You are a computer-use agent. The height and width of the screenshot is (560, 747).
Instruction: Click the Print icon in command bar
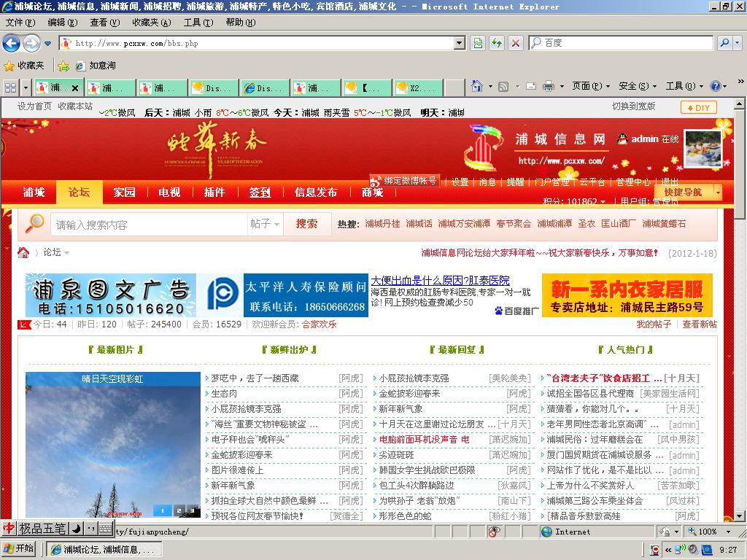(x=549, y=86)
